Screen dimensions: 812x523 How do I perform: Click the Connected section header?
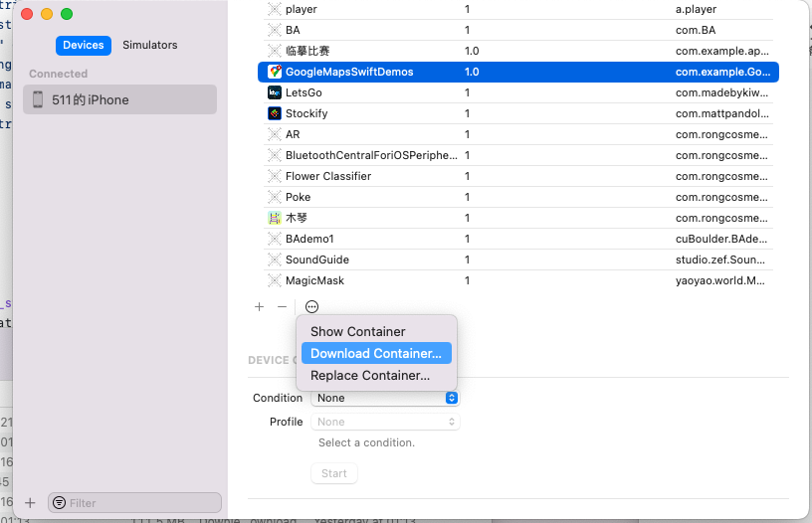click(58, 74)
